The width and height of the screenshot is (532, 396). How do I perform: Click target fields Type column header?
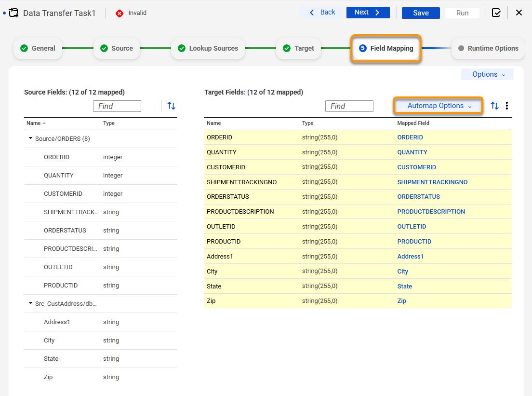pyautogui.click(x=308, y=123)
